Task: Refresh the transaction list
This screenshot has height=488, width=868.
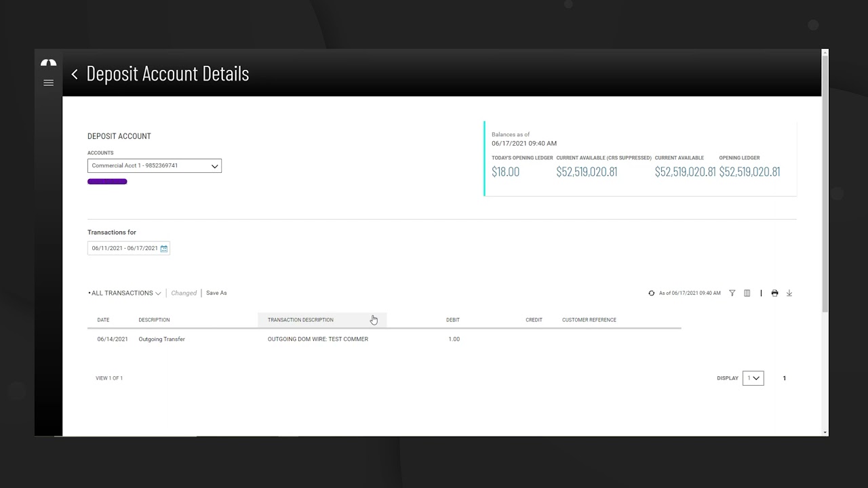Action: 652,293
